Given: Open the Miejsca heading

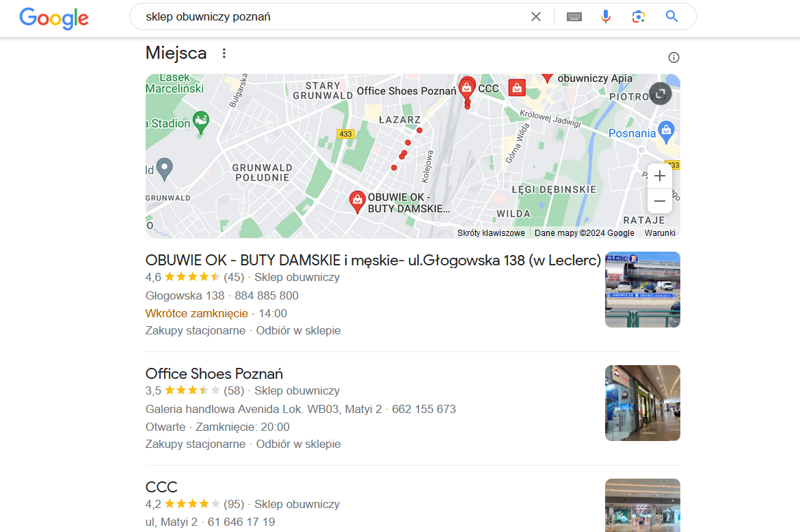Looking at the screenshot, I should tap(176, 53).
